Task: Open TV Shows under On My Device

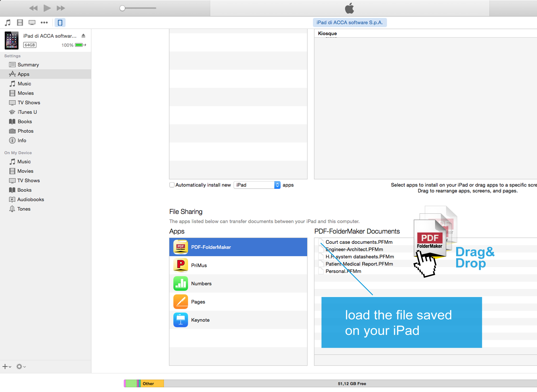Action: 46,180
